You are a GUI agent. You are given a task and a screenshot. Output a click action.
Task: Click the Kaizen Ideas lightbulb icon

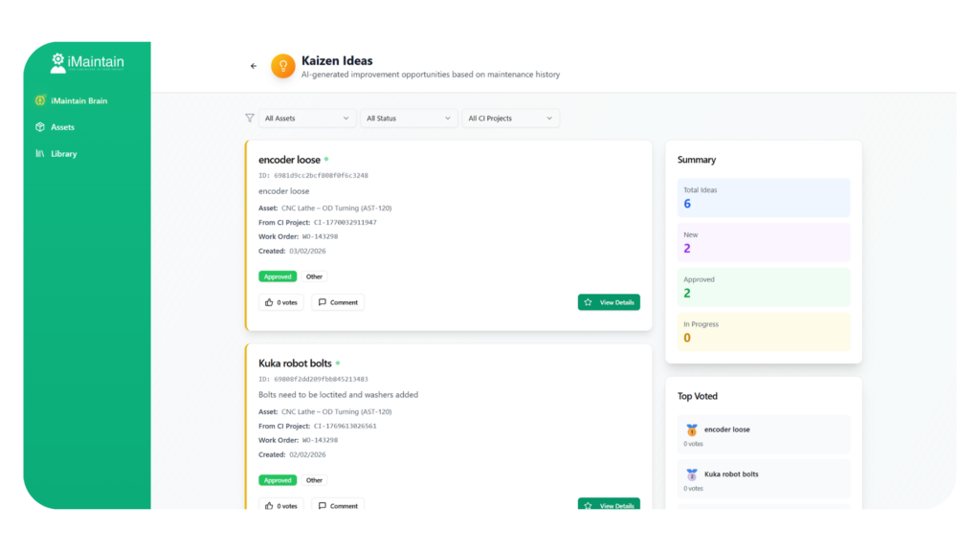pyautogui.click(x=282, y=66)
